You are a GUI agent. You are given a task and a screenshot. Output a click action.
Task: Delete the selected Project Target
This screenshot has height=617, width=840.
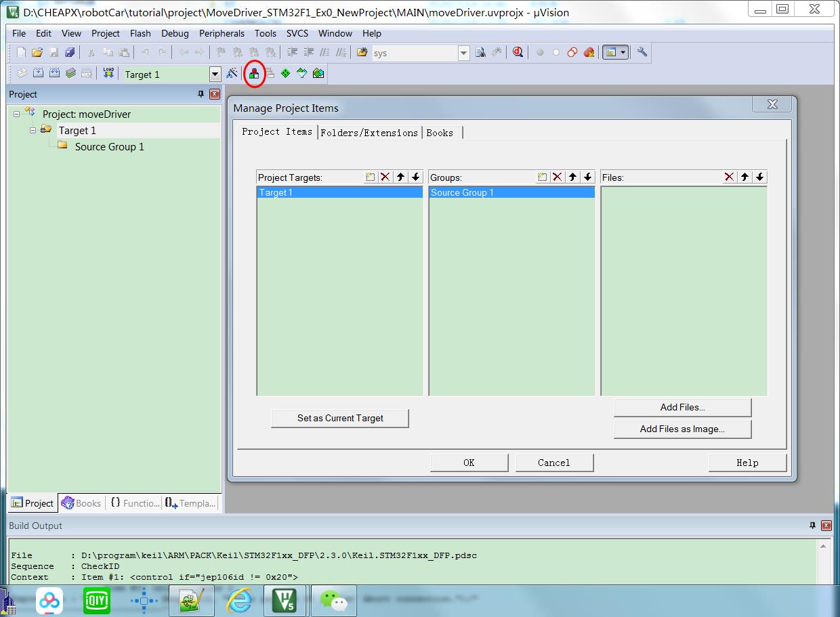385,177
